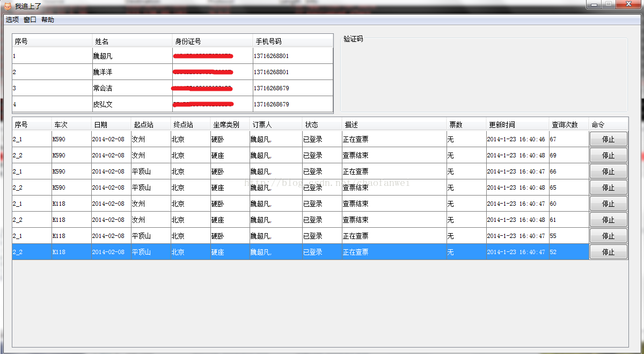Stop the K590 汝州 硬卧 query with 停止
Screen dimensions: 644x354
(x=608, y=139)
